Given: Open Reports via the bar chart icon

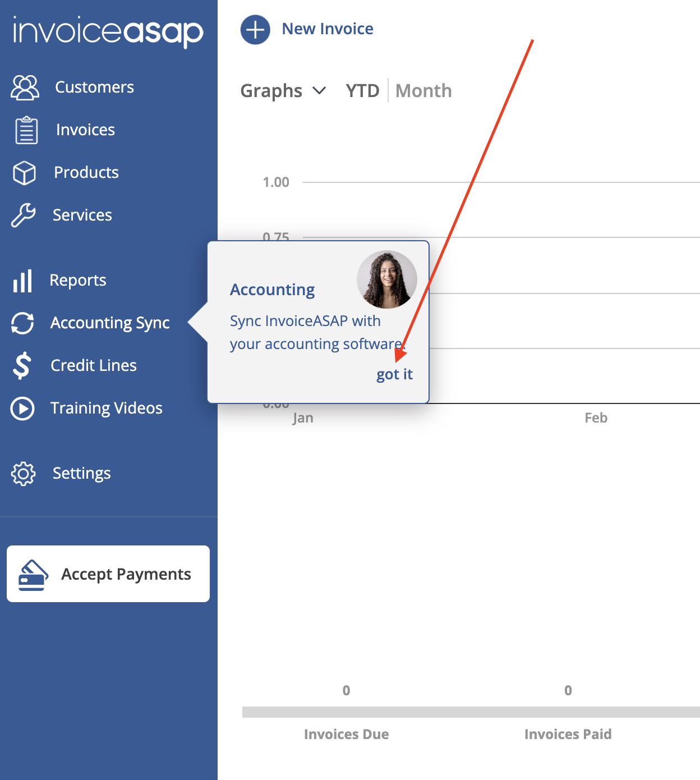Looking at the screenshot, I should 22,281.
